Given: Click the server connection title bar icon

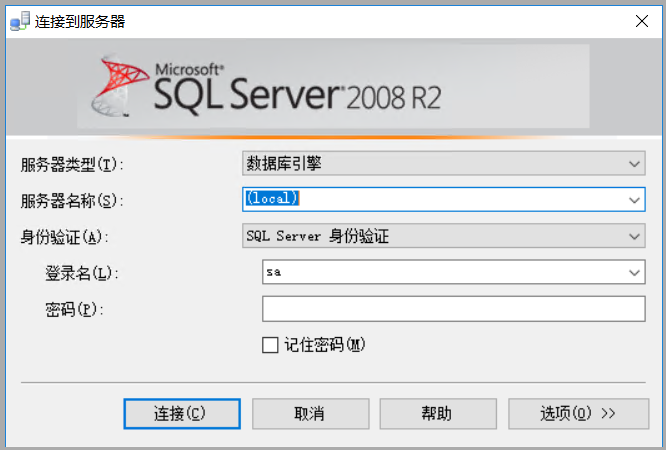Looking at the screenshot, I should pyautogui.click(x=20, y=21).
